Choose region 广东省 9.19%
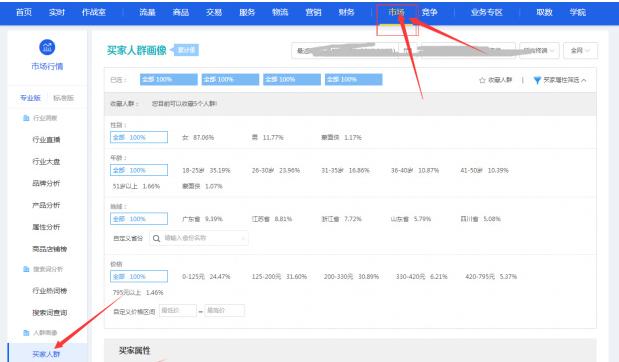The height and width of the screenshot is (362, 619). (203, 219)
